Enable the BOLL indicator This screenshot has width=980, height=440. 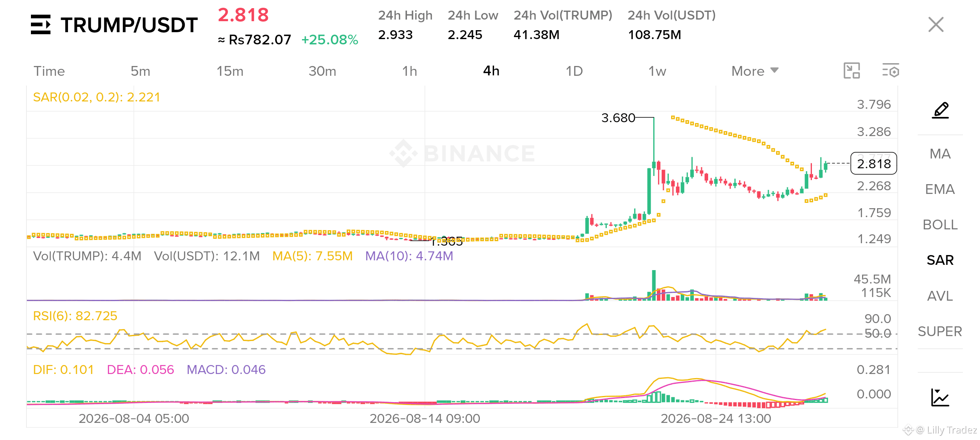coord(940,224)
